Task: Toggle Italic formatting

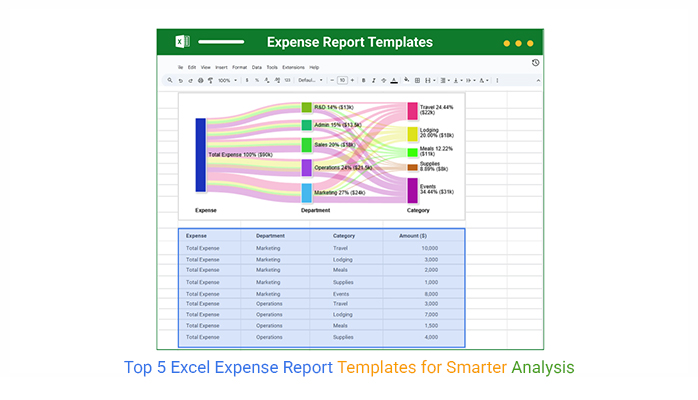Action: (373, 81)
